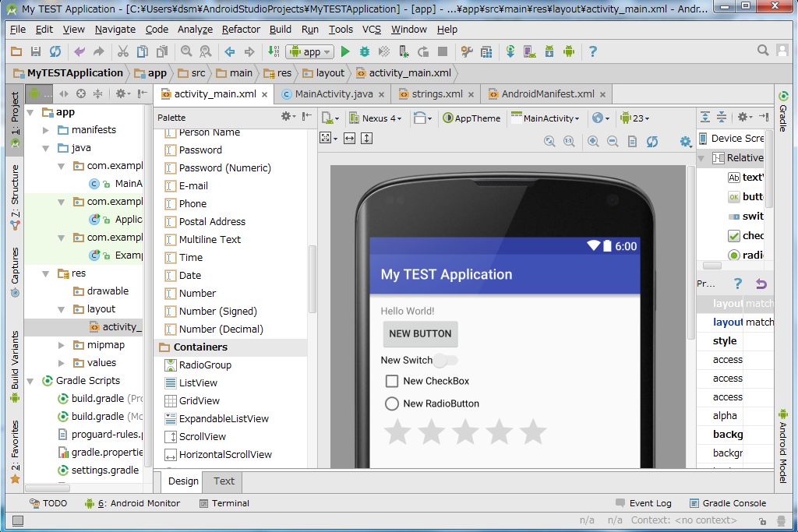The image size is (798, 532).
Task: Click the first star in rating bar
Action: click(x=397, y=432)
